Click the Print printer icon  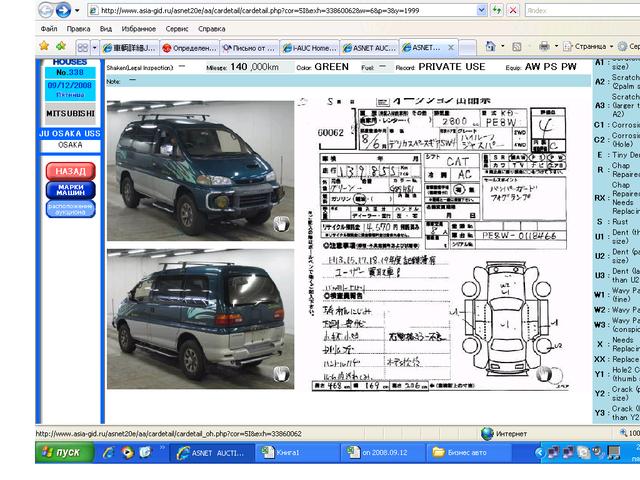pyautogui.click(x=544, y=47)
